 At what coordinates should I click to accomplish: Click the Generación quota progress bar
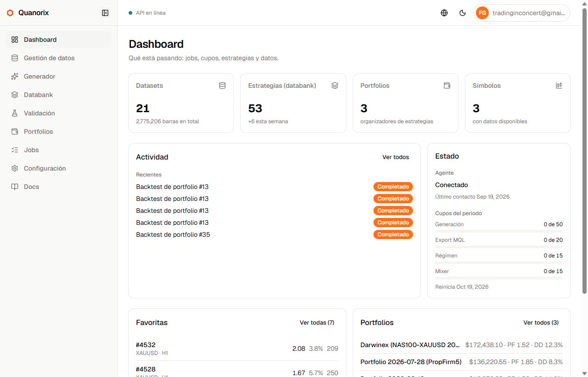coord(499,231)
